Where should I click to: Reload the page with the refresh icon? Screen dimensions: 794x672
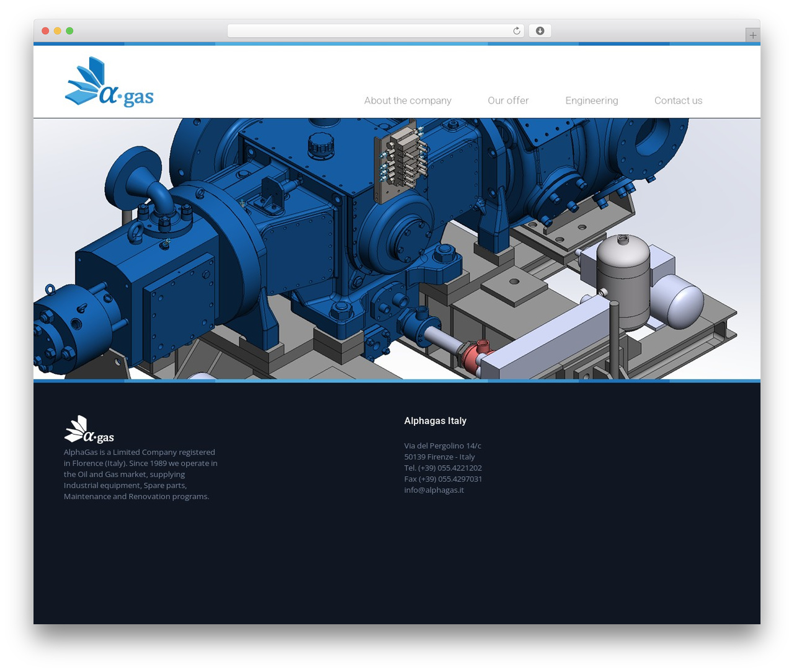pyautogui.click(x=517, y=31)
